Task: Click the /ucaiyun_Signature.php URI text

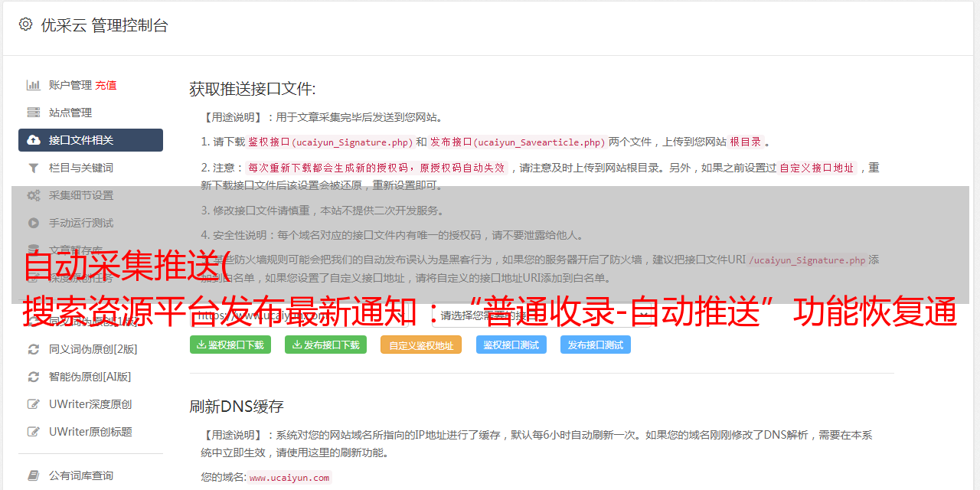Action: click(x=807, y=260)
